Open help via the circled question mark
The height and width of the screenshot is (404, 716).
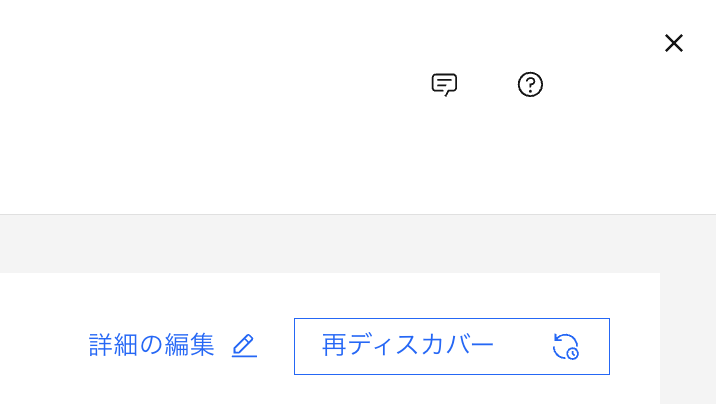coord(530,85)
